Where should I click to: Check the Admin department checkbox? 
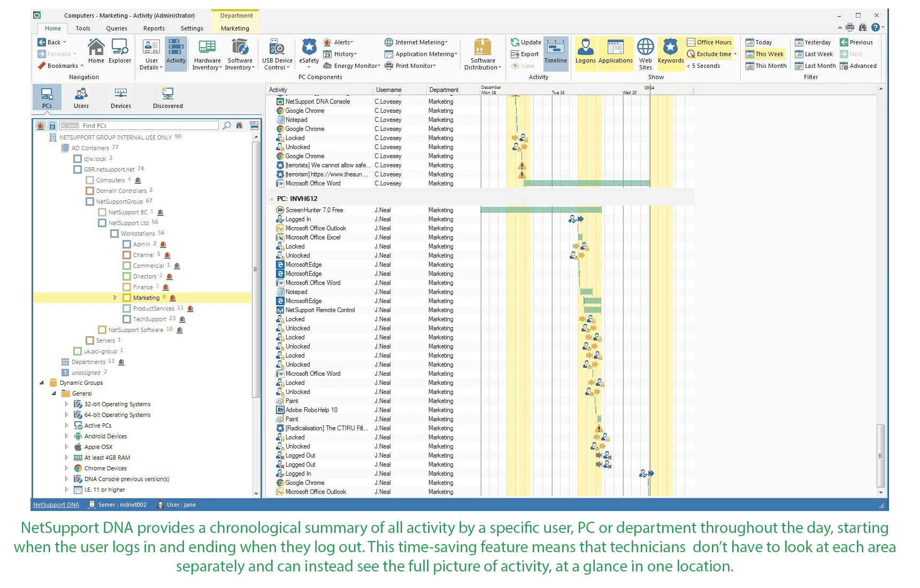click(x=127, y=244)
